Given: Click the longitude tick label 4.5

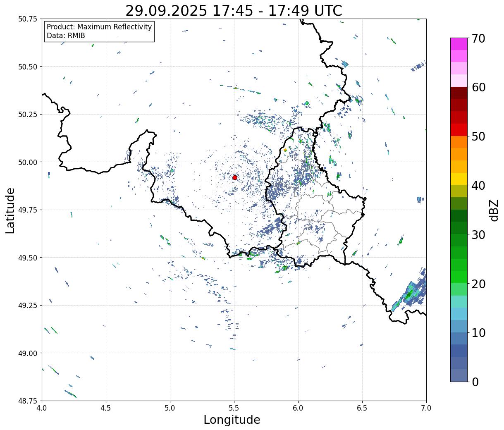Looking at the screenshot, I should 106,408.
